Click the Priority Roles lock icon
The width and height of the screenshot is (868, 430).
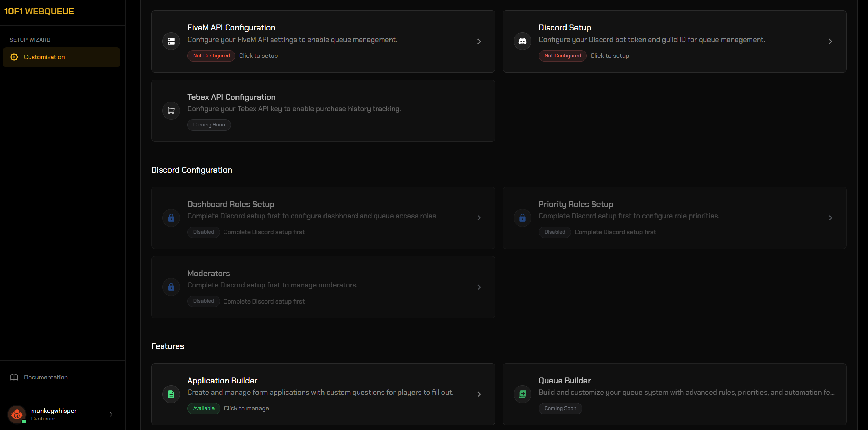(522, 218)
